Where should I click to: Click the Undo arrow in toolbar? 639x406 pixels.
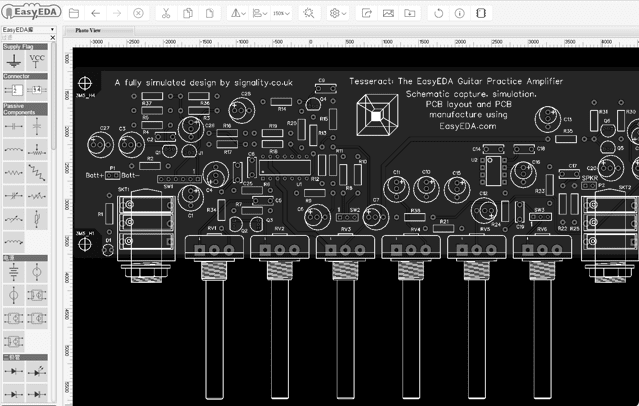click(95, 14)
